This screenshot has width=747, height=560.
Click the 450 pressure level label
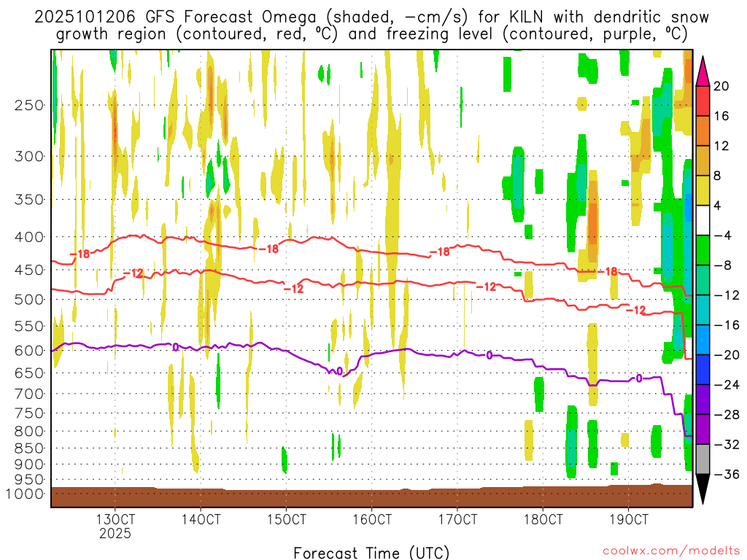(29, 270)
